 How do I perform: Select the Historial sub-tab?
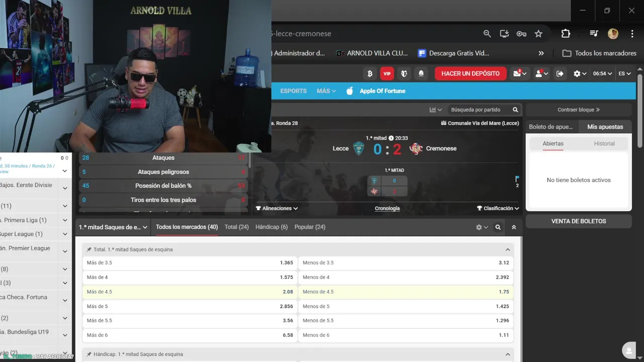(604, 144)
